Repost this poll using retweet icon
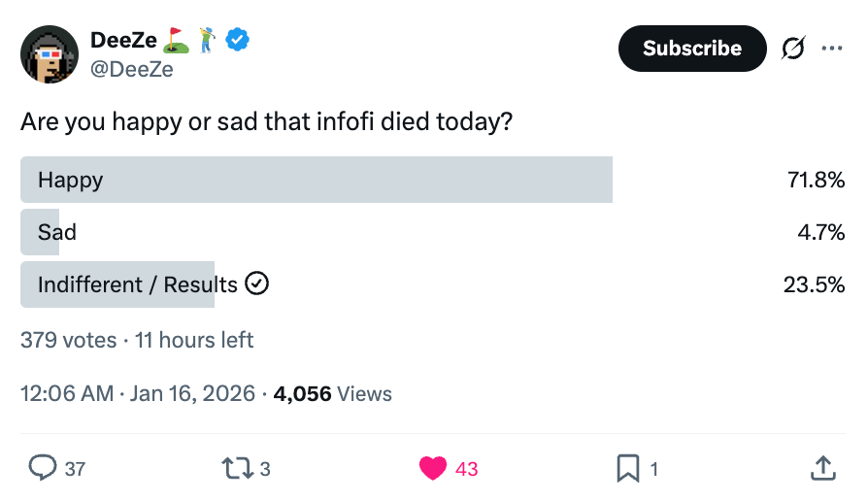The height and width of the screenshot is (501, 868). pos(234,468)
